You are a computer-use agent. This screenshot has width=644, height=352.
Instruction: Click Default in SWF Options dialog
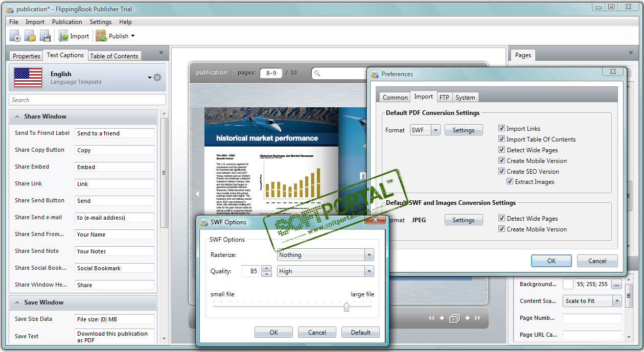[x=360, y=332]
